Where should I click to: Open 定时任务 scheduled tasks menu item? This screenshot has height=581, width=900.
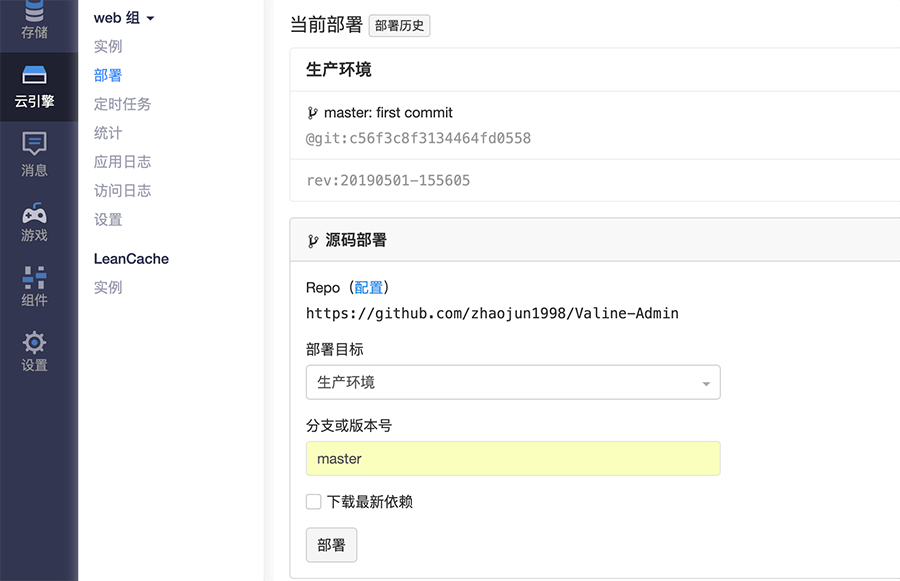tap(122, 104)
